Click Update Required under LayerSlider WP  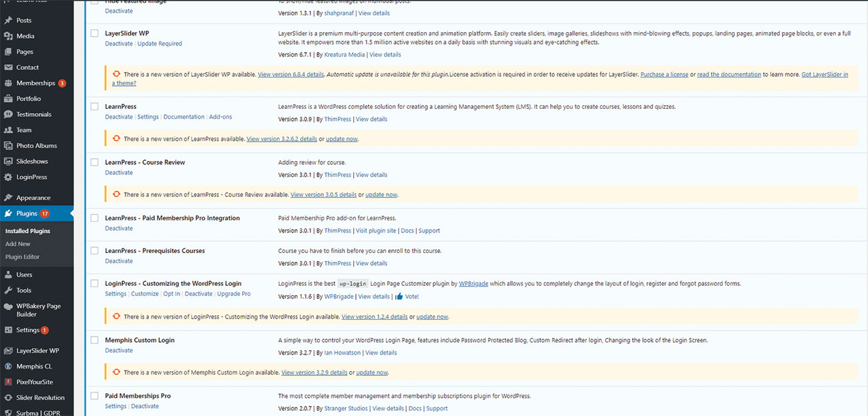point(160,43)
